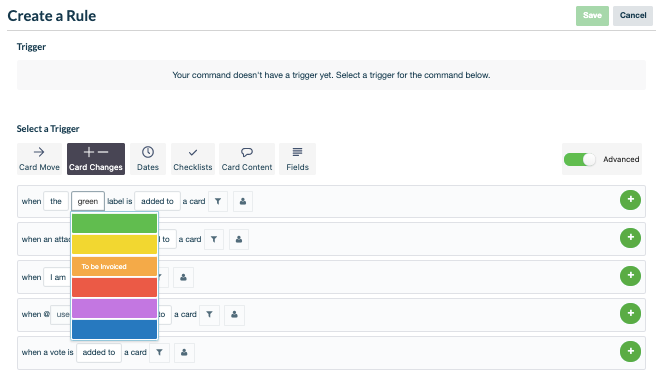Cancel rule creation
Image resolution: width=669 pixels, height=378 pixels.
(x=633, y=16)
